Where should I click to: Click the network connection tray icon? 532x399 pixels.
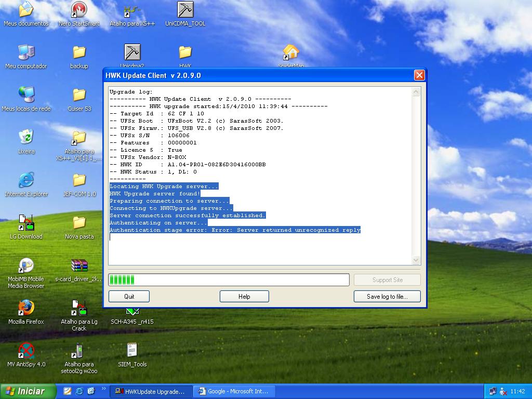[x=493, y=391]
